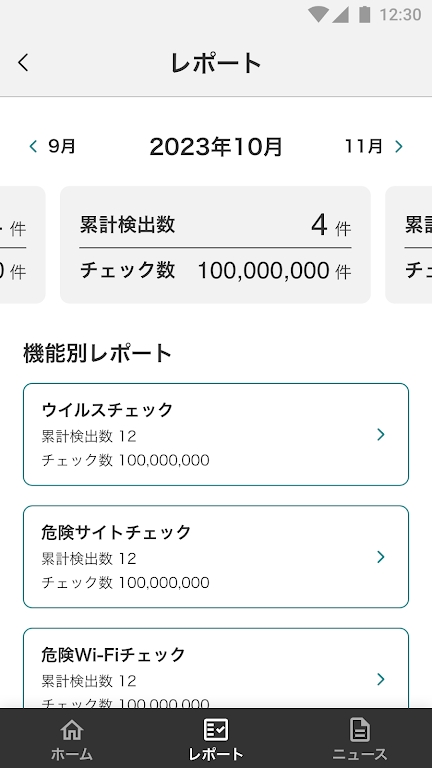Select the 11月 month label
432x768 pixels.
(363, 146)
